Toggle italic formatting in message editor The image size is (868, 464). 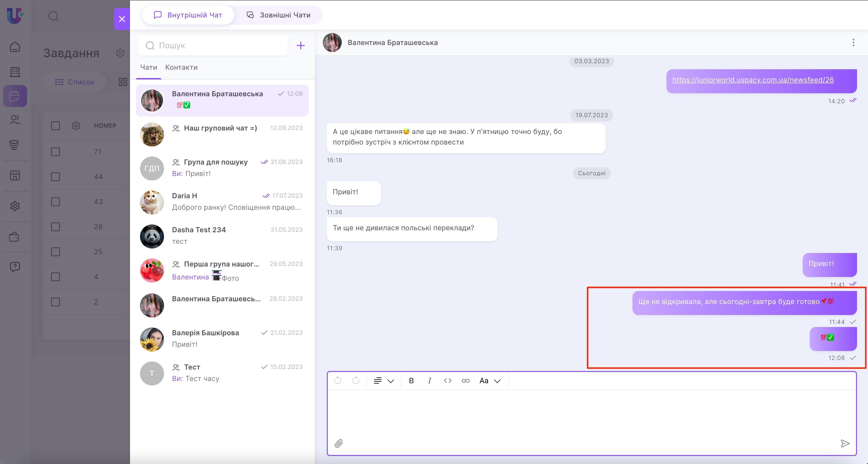(429, 381)
